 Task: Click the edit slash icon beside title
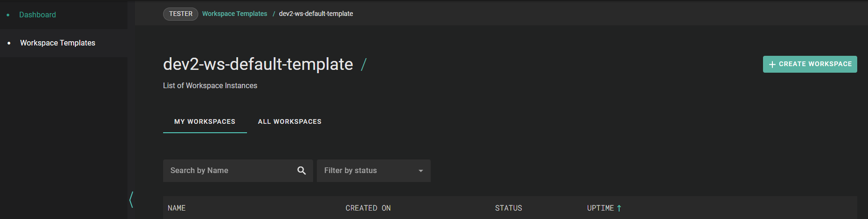pos(364,64)
